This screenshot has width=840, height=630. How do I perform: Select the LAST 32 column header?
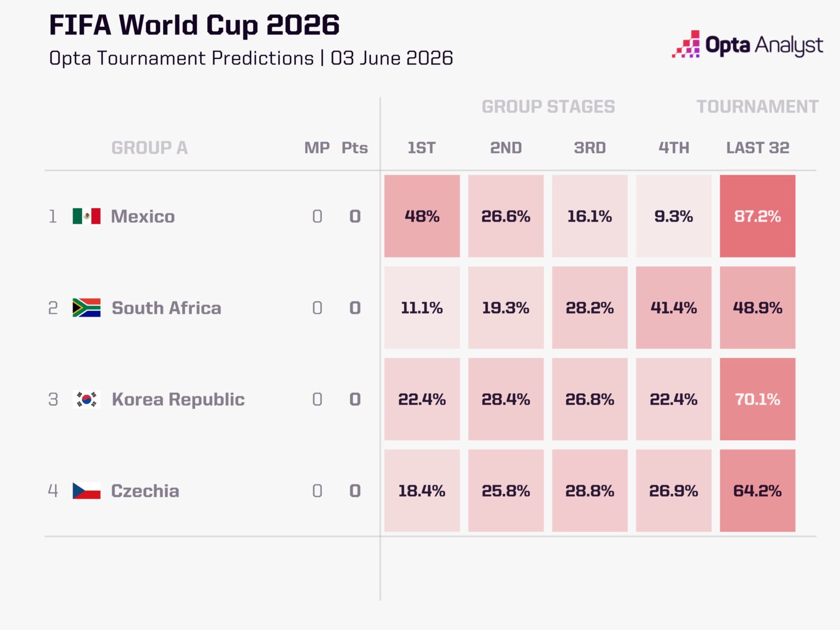(757, 148)
